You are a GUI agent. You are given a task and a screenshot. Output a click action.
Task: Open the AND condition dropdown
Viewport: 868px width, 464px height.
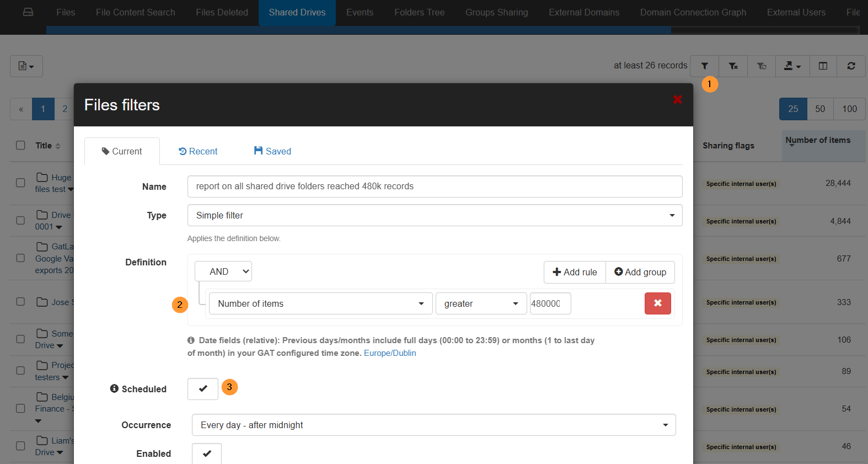(223, 271)
